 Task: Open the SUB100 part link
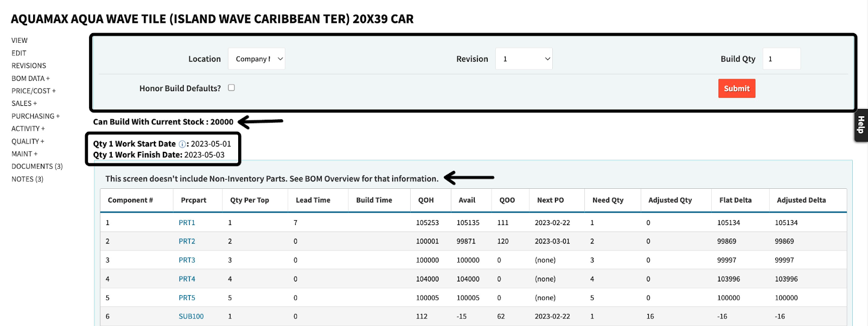click(x=191, y=317)
